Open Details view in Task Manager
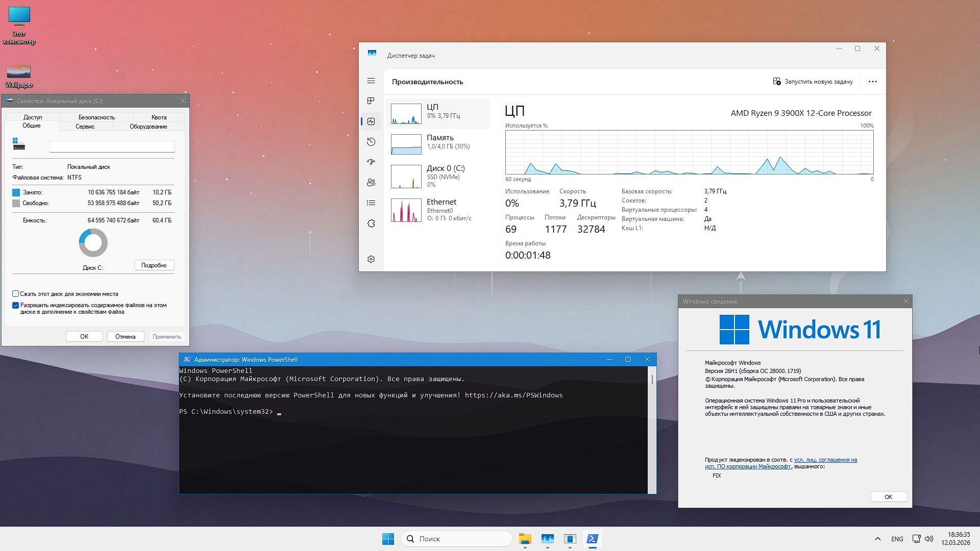Image resolution: width=980 pixels, height=551 pixels. click(x=371, y=203)
